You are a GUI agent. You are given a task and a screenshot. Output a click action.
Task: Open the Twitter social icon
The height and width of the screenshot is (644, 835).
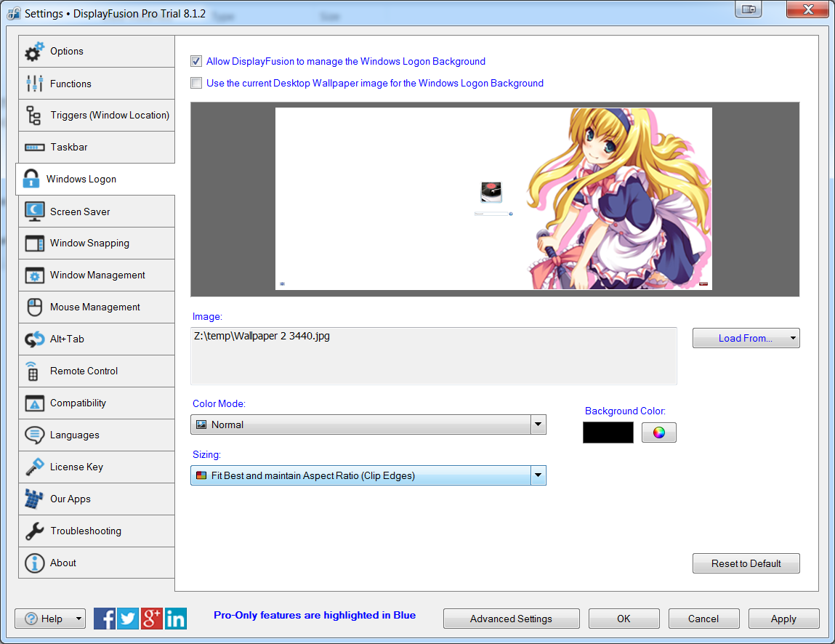point(128,619)
